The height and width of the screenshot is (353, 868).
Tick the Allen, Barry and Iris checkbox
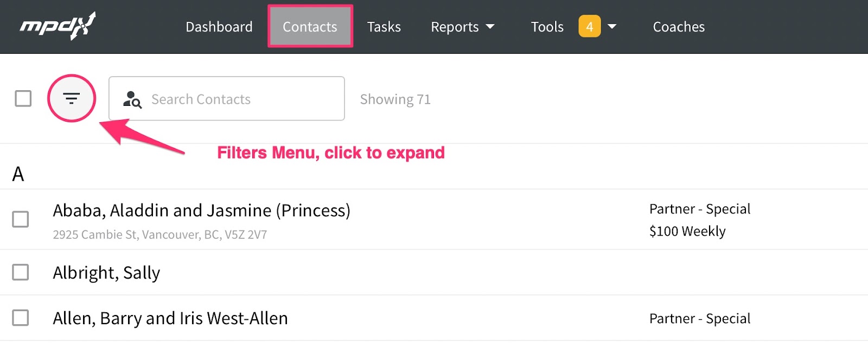click(21, 318)
